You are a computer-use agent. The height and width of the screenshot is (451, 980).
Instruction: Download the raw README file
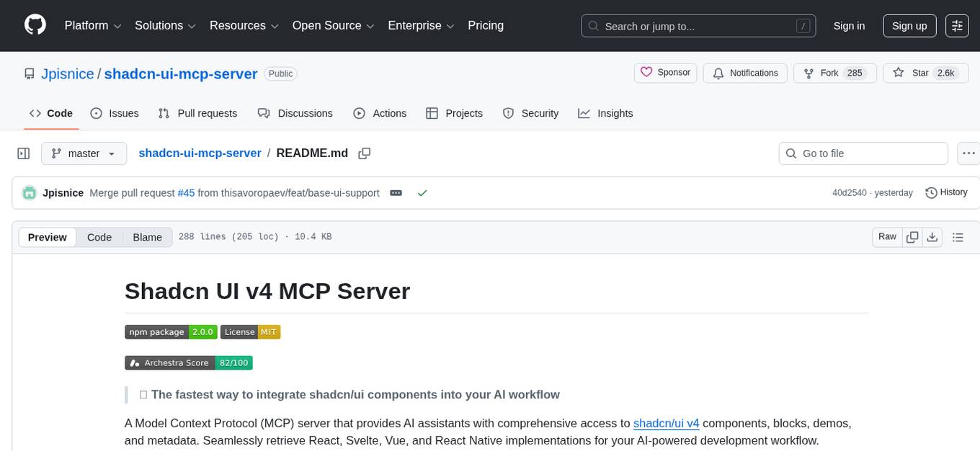(932, 236)
